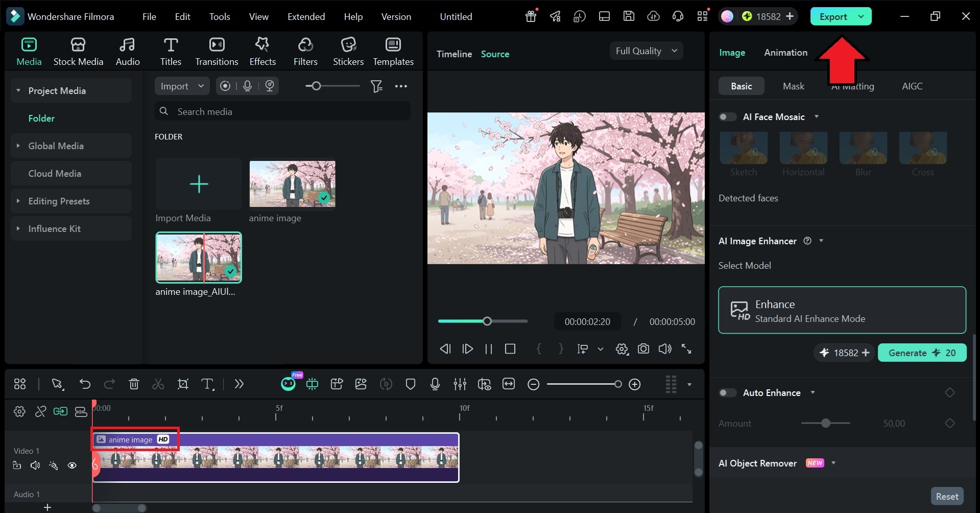This screenshot has width=980, height=513.
Task: Lock the Video 1 track
Action: coord(17,465)
